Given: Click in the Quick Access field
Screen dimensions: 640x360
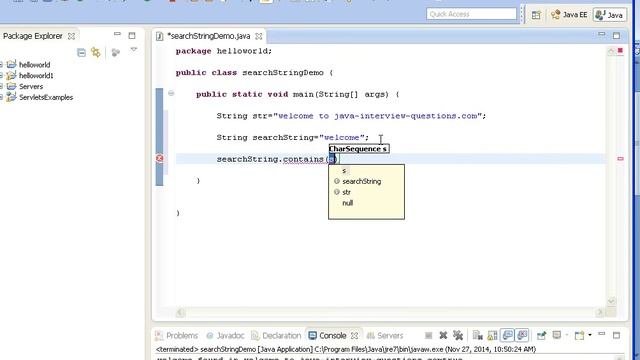Looking at the screenshot, I should click(x=471, y=14).
